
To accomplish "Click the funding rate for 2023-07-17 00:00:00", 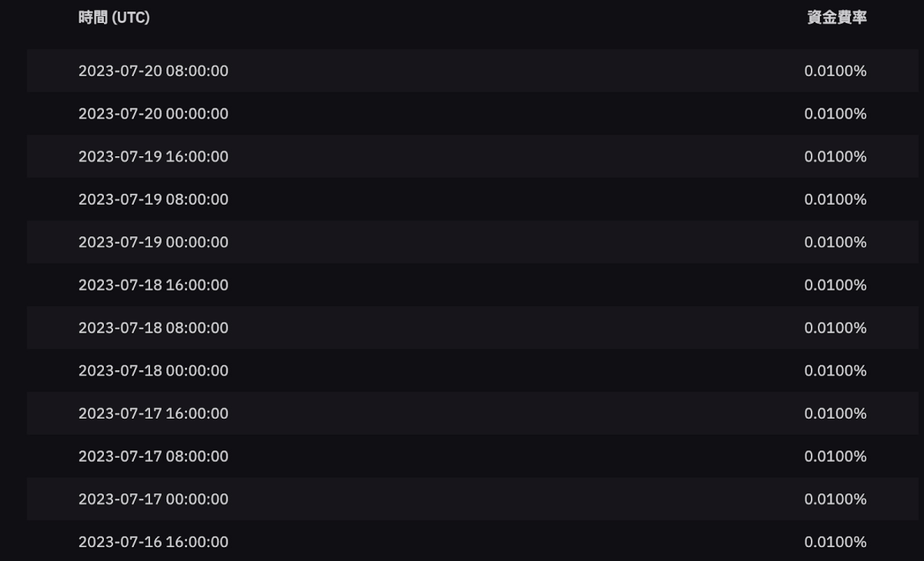I will pos(835,499).
